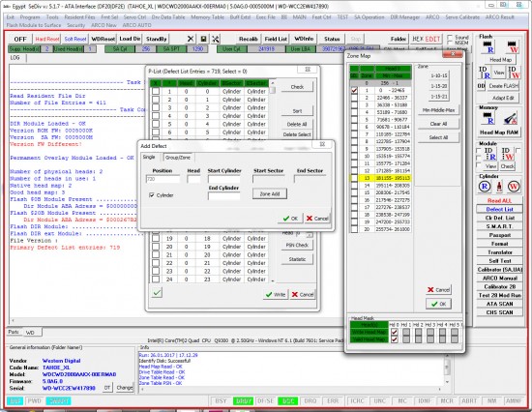The height and width of the screenshot is (412, 532).
Task: Click the floppy save icon in toolbar
Action: pyautogui.click(x=203, y=40)
